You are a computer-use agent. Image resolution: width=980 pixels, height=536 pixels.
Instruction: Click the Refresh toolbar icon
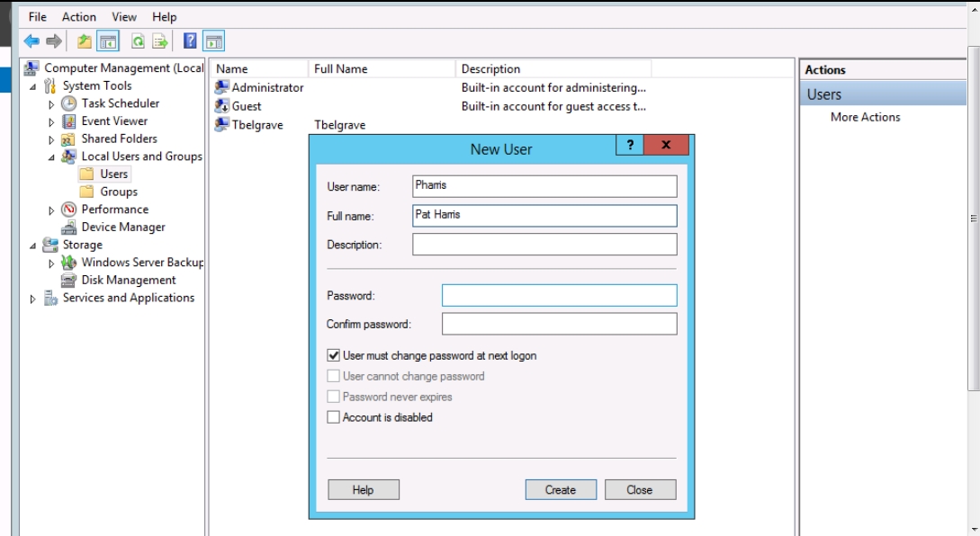(x=138, y=40)
